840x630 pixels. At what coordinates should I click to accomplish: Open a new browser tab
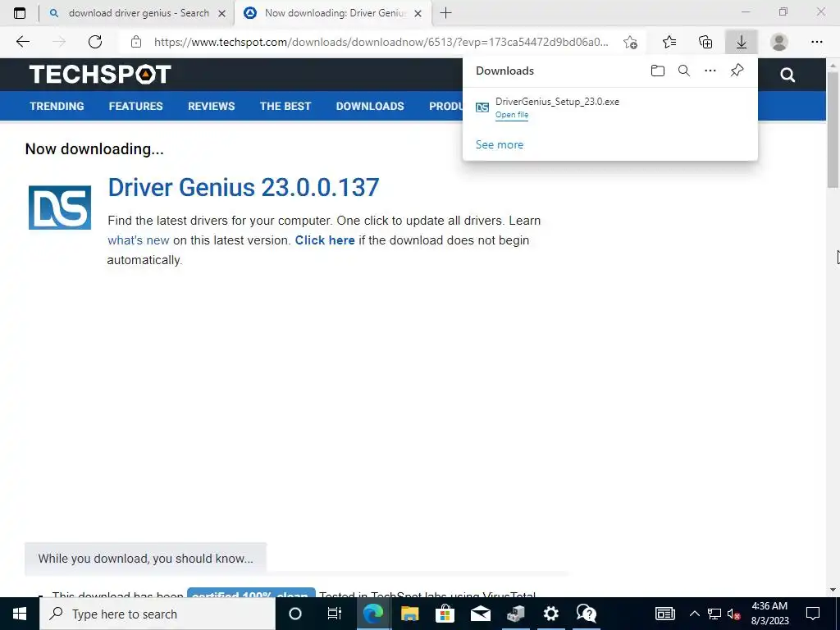point(445,13)
